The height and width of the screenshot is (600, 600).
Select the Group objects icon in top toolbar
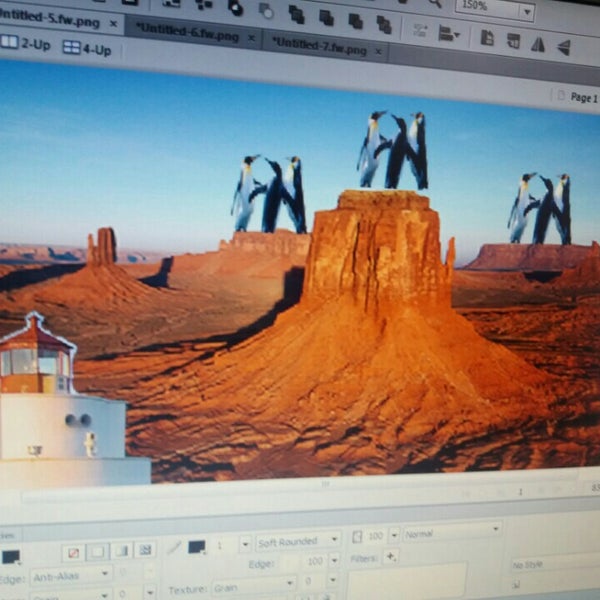(171, 3)
